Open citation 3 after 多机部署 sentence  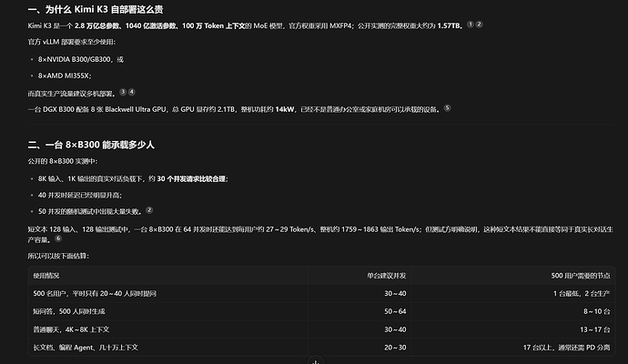tap(123, 92)
